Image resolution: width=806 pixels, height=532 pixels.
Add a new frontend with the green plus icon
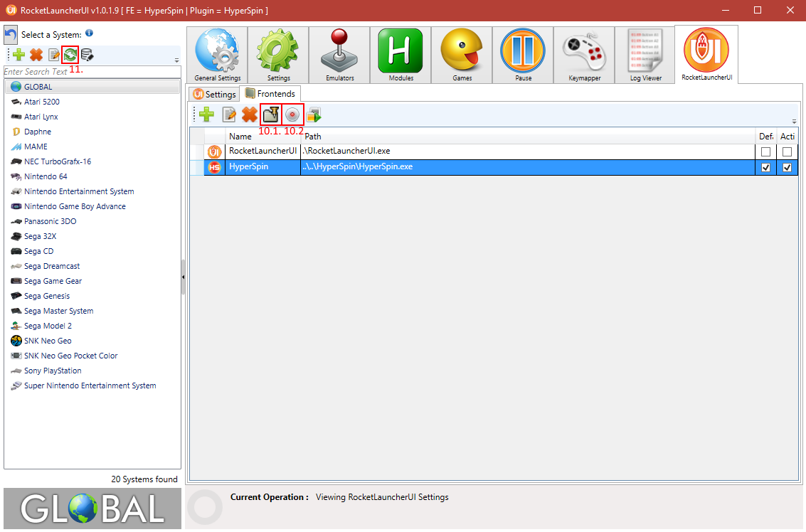click(x=206, y=114)
